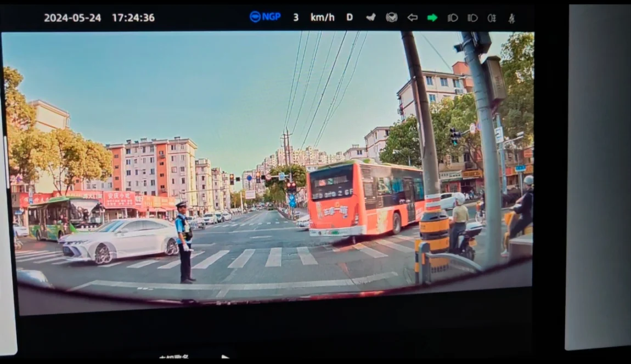This screenshot has height=364, width=631.
Task: Tap the NGP label text
Action: (271, 17)
